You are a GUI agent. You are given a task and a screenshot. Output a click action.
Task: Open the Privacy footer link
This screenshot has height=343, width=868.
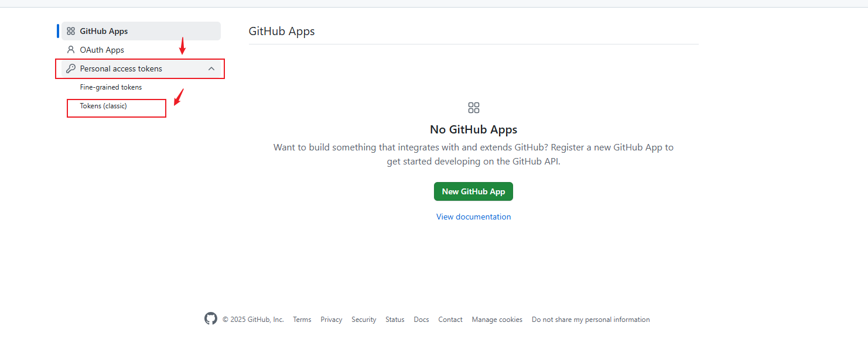point(332,320)
